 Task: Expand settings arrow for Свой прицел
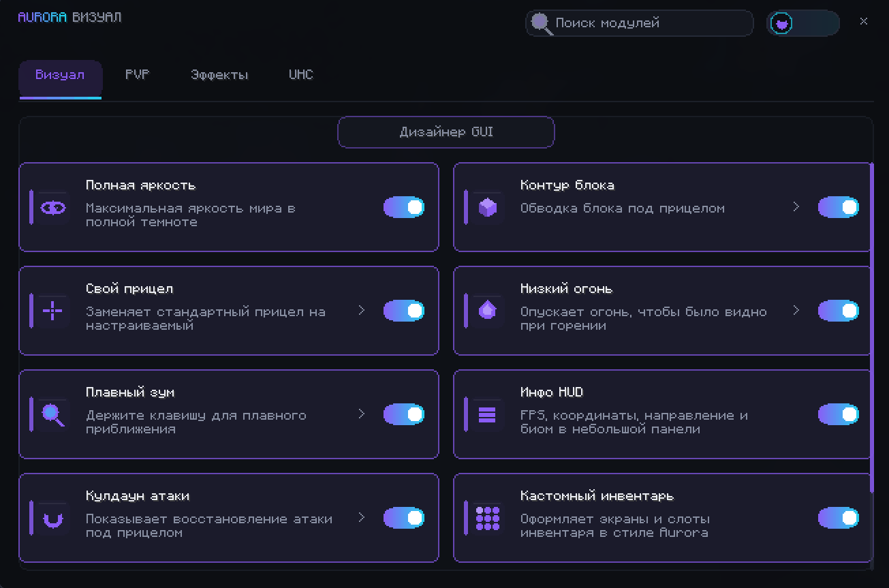[x=362, y=310]
